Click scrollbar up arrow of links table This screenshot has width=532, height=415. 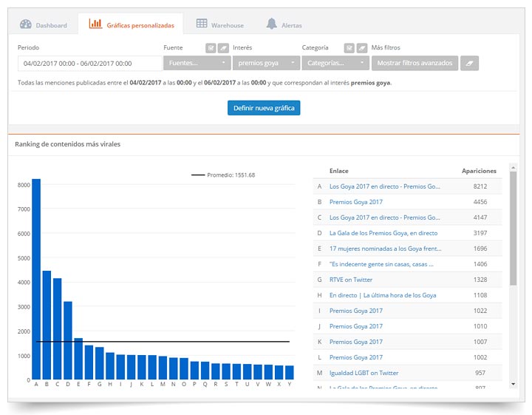[x=514, y=167]
